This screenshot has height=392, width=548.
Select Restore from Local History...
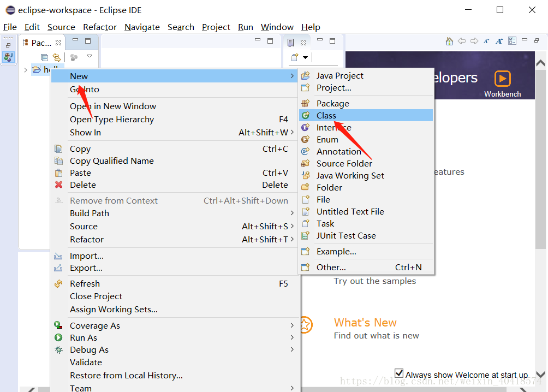click(x=175, y=375)
